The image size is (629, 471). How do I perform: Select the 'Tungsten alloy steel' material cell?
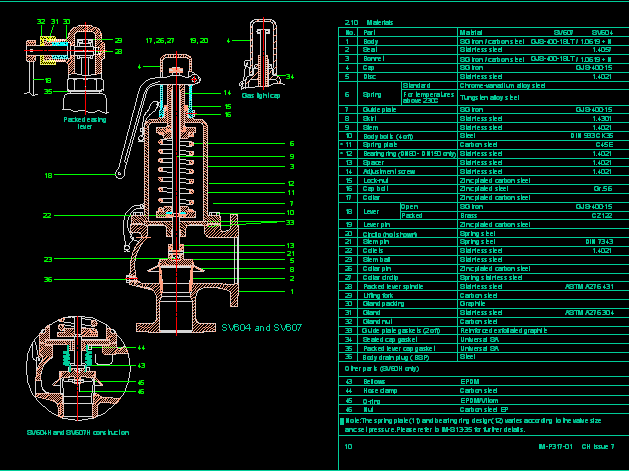489,97
